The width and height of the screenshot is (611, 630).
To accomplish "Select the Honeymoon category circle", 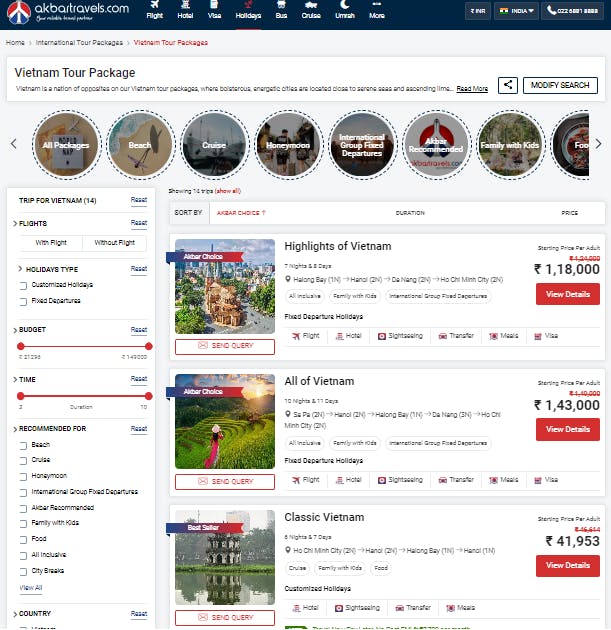I will pos(288,145).
